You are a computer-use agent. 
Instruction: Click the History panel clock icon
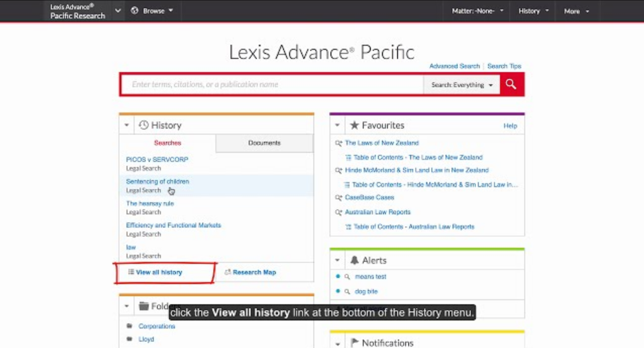click(x=143, y=125)
